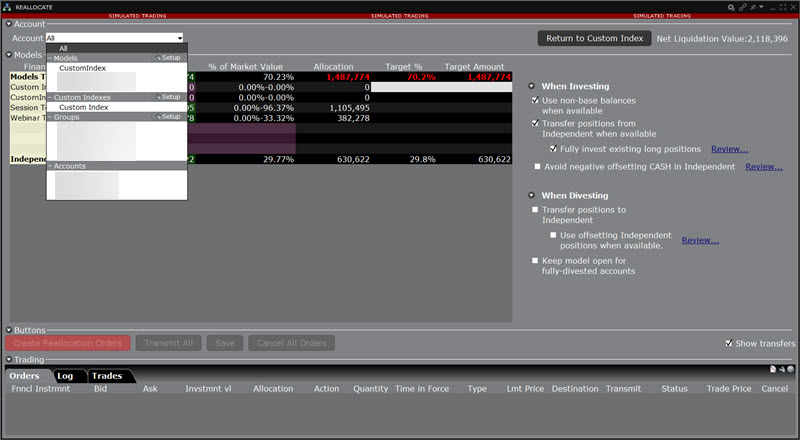
Task: Collapse the When Divesting section
Action: 532,195
